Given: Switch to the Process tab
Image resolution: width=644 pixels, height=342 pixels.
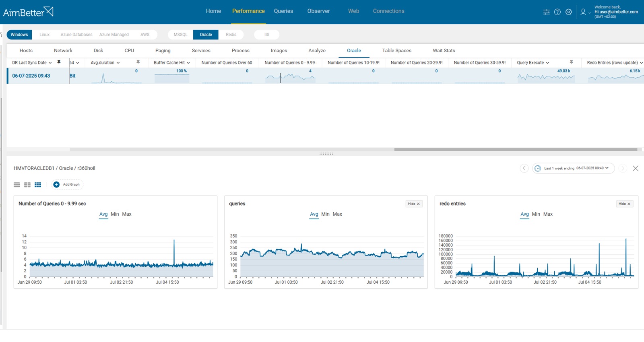Looking at the screenshot, I should (241, 51).
